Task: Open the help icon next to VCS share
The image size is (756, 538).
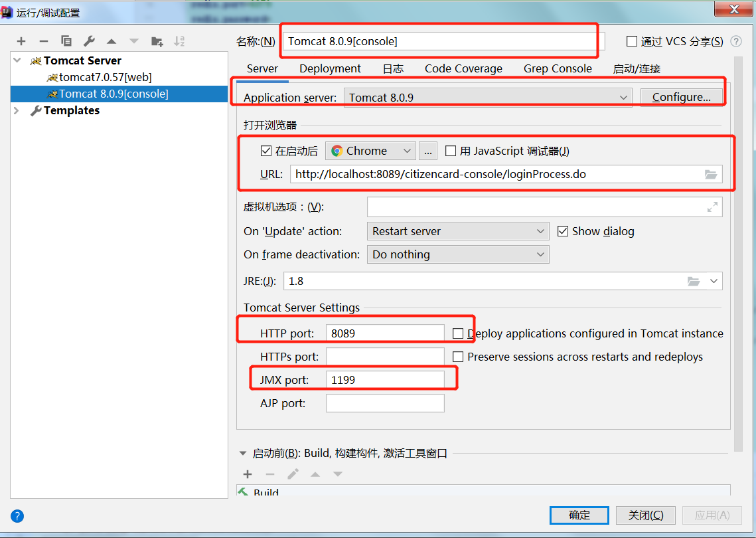Action: (x=735, y=41)
